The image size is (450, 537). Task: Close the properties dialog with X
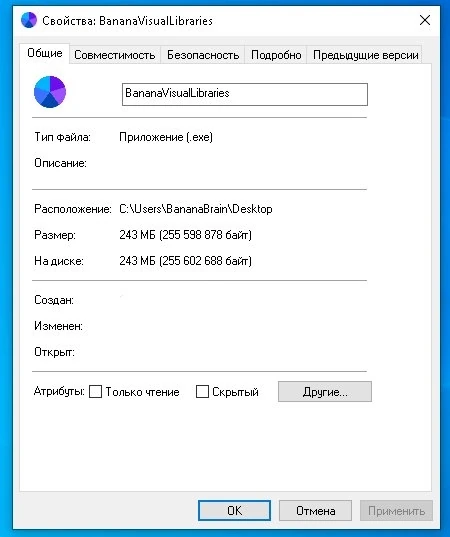point(425,20)
